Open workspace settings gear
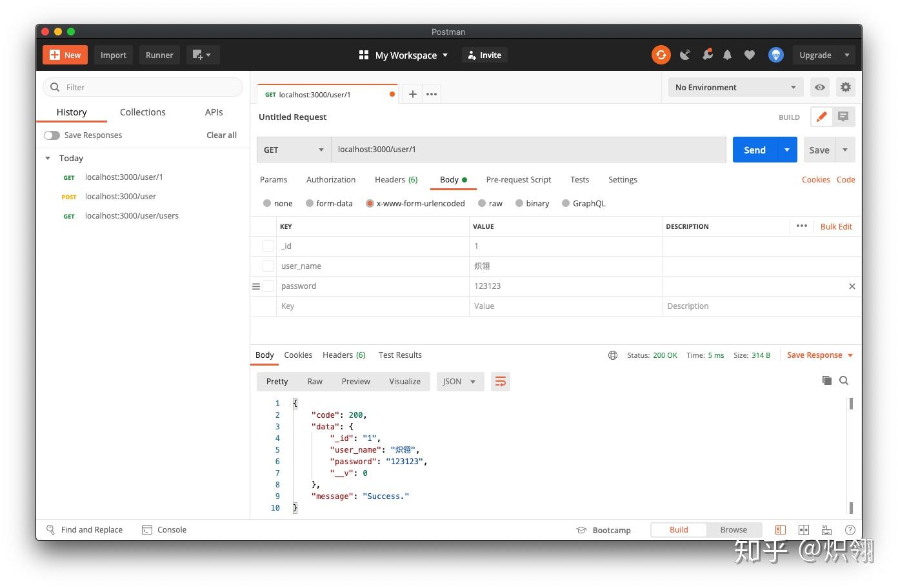 [846, 87]
